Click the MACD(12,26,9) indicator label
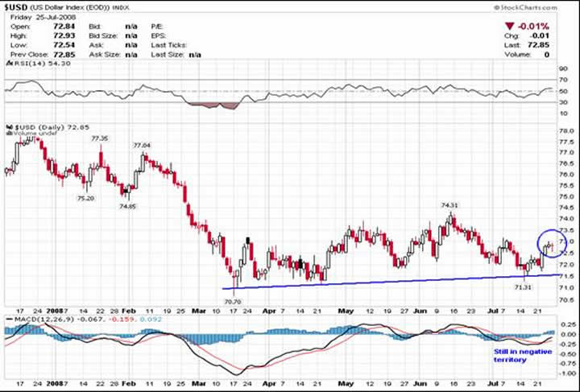 pos(36,319)
